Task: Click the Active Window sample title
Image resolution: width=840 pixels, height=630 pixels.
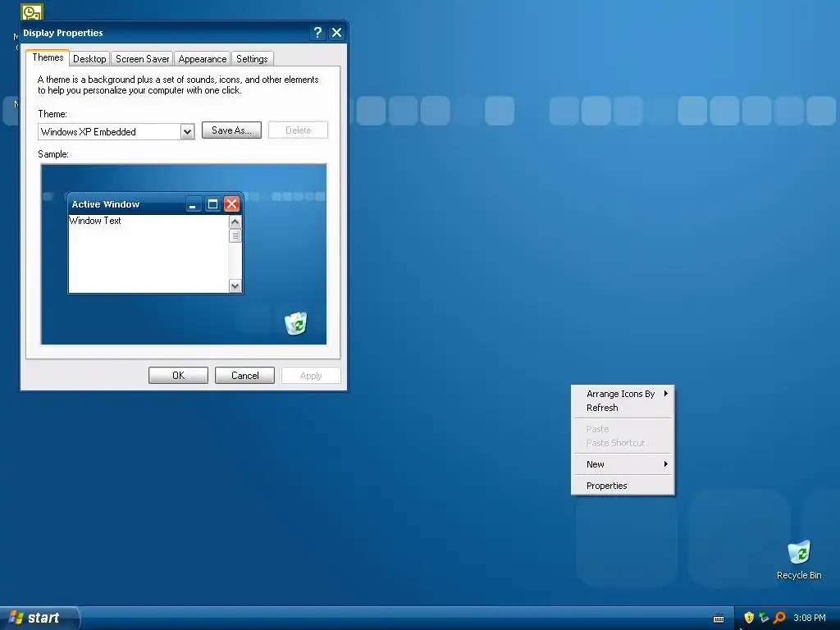Action: coord(106,204)
